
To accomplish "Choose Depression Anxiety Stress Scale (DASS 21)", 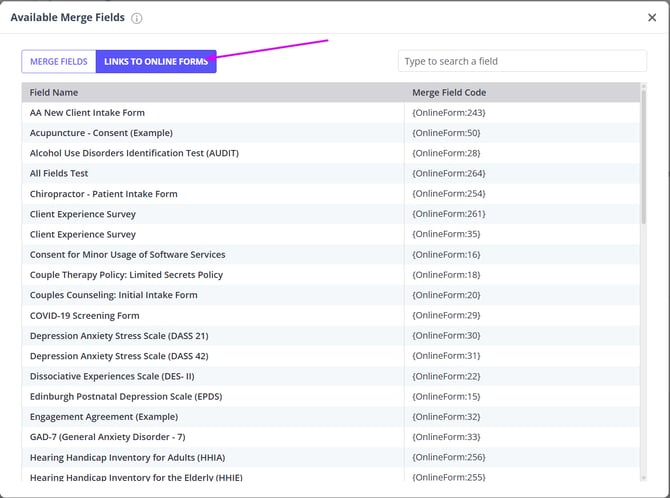I will [x=119, y=335].
